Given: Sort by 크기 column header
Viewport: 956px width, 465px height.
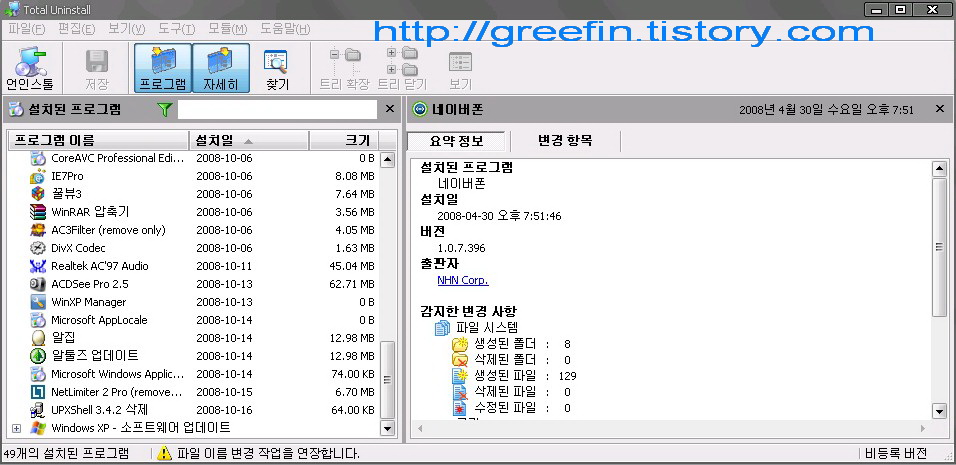Looking at the screenshot, I should 344,141.
